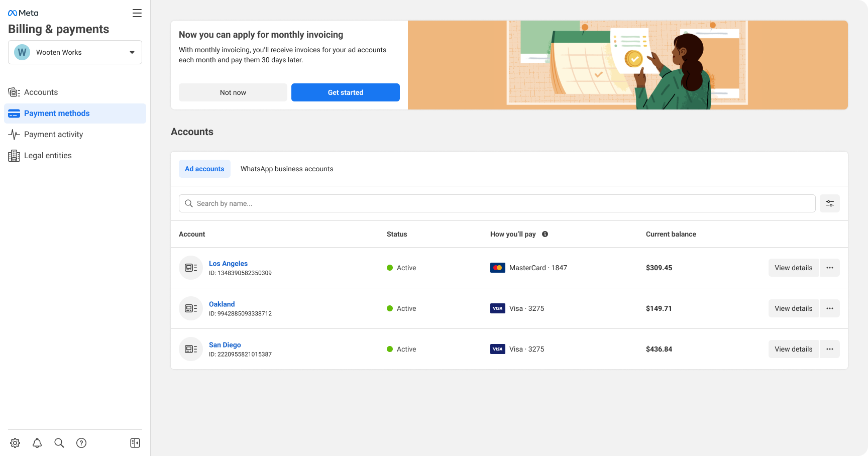
Task: Go to Payment activity section
Action: [75, 135]
